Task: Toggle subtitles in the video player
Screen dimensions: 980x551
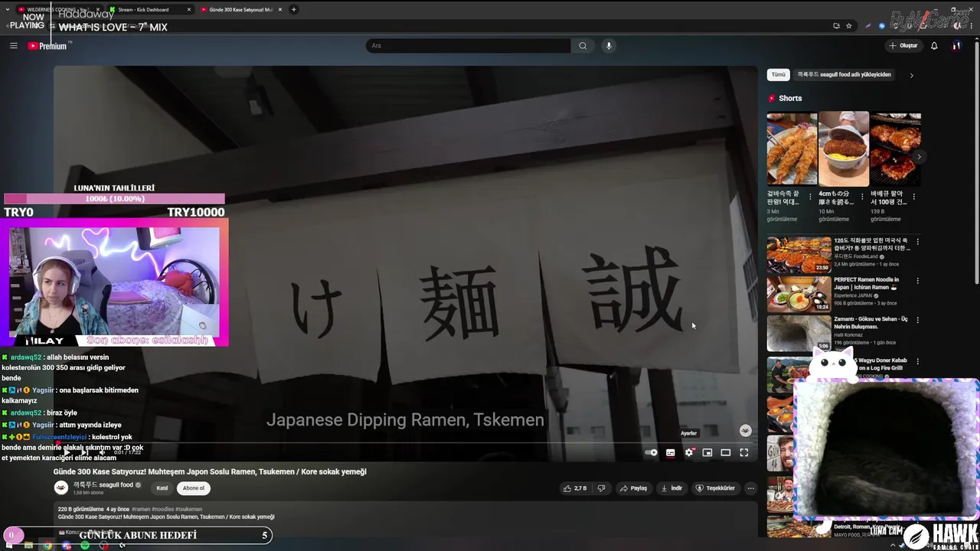Action: click(x=671, y=452)
